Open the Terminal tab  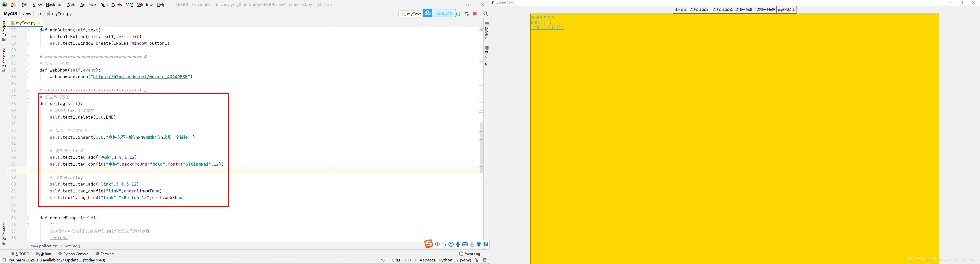tap(105, 254)
